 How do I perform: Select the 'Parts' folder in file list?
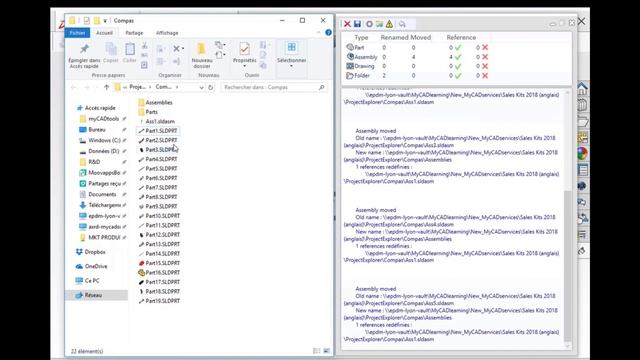coord(151,112)
